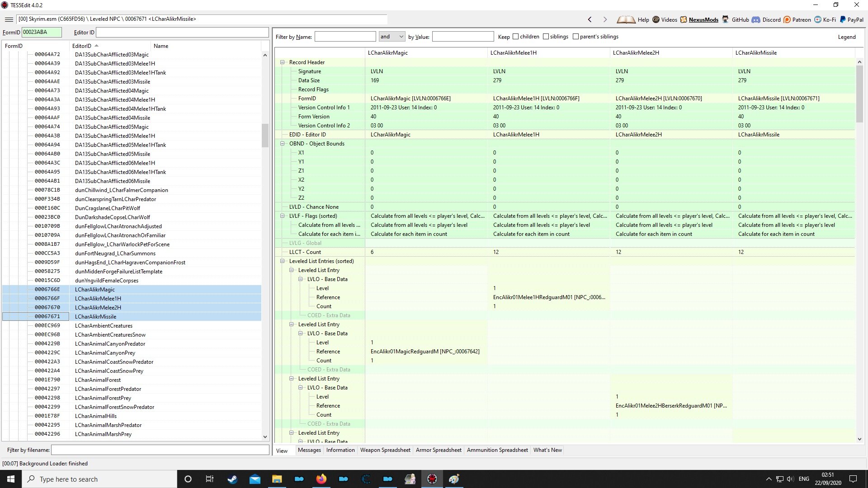Open the Windows Start menu

point(11,479)
